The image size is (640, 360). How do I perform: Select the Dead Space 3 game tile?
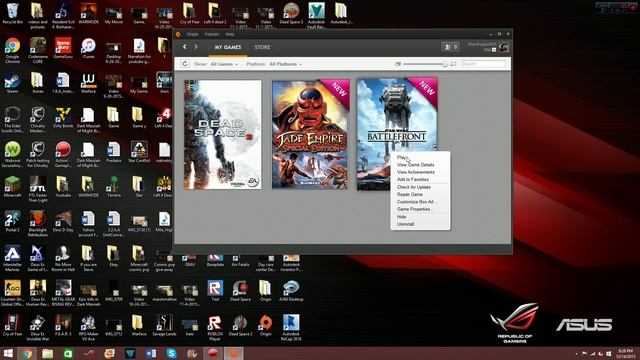(x=222, y=134)
